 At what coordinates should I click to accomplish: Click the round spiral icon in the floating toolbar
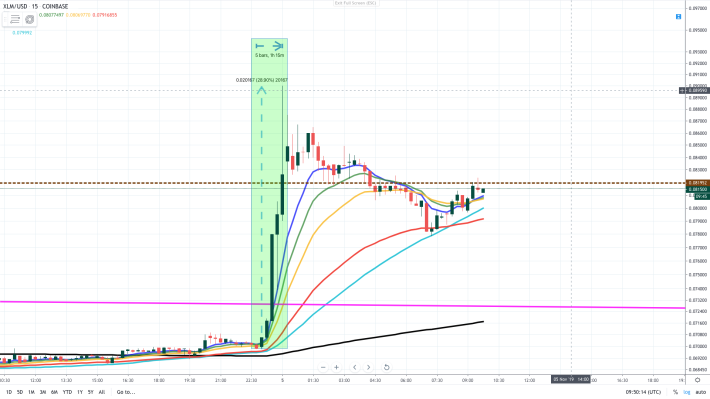coord(29,19)
